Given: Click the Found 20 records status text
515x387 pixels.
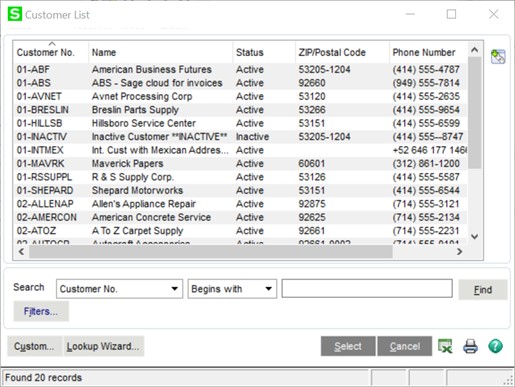Looking at the screenshot, I should 44,377.
